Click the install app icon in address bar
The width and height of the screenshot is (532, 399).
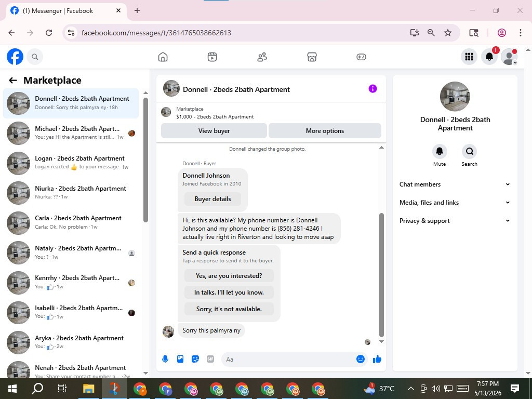click(414, 33)
